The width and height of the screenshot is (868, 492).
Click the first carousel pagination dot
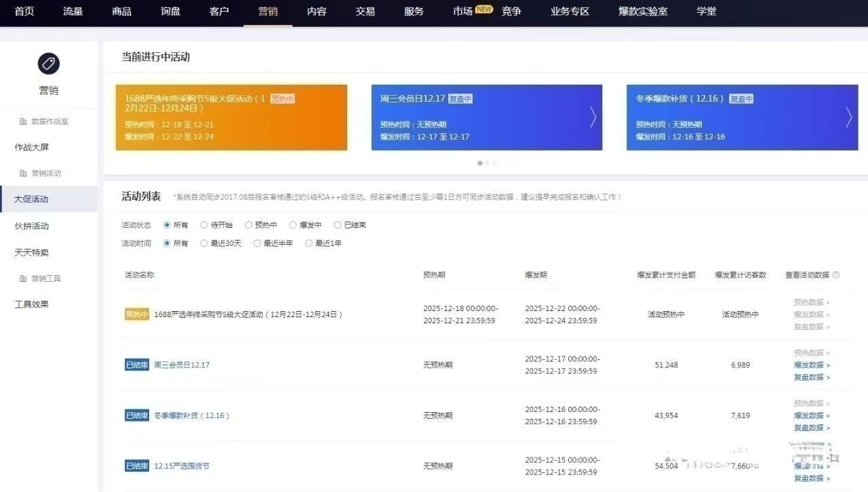(x=480, y=163)
